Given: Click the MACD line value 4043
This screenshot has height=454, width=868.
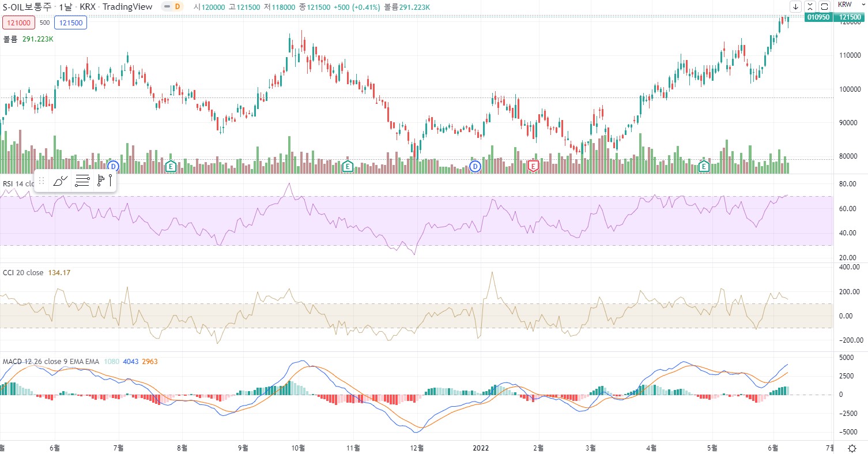Looking at the screenshot, I should (x=131, y=361).
